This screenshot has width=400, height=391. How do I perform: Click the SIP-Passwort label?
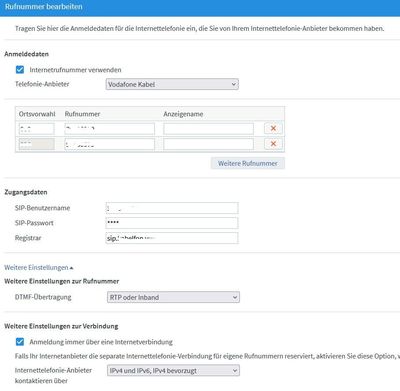[x=34, y=223]
